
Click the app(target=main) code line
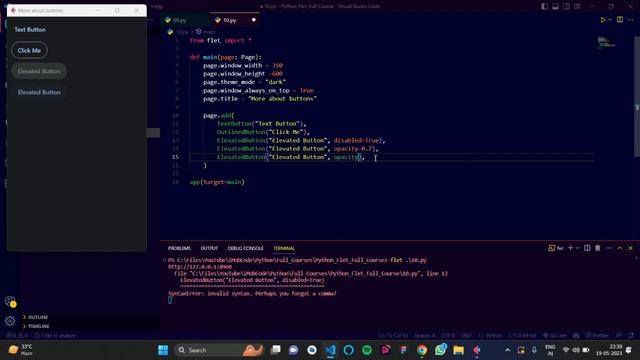pos(217,182)
